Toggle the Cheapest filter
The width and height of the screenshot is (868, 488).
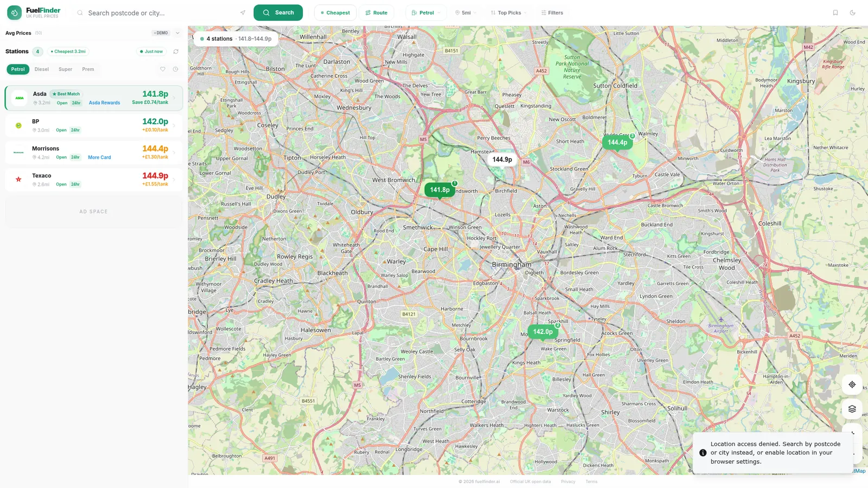point(335,12)
